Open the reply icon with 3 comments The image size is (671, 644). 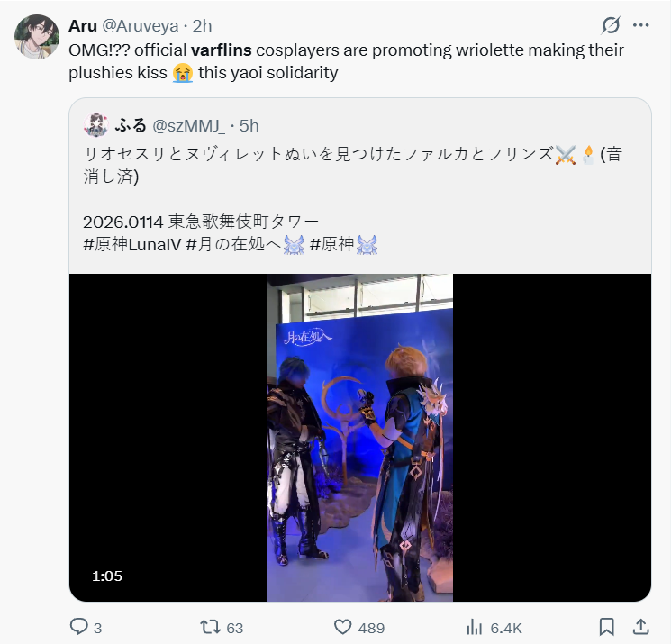point(79,627)
